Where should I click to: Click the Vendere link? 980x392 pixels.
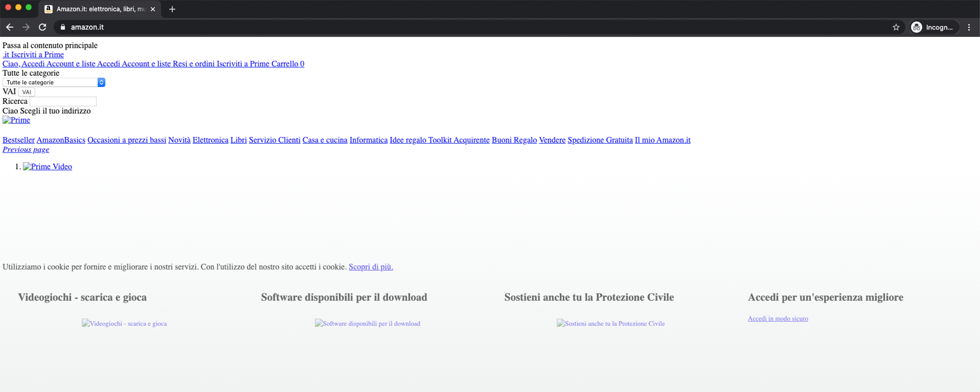pyautogui.click(x=552, y=140)
